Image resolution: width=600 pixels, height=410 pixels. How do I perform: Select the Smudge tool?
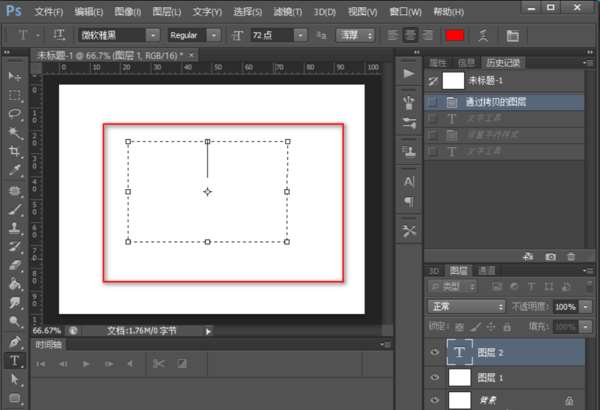(x=15, y=302)
